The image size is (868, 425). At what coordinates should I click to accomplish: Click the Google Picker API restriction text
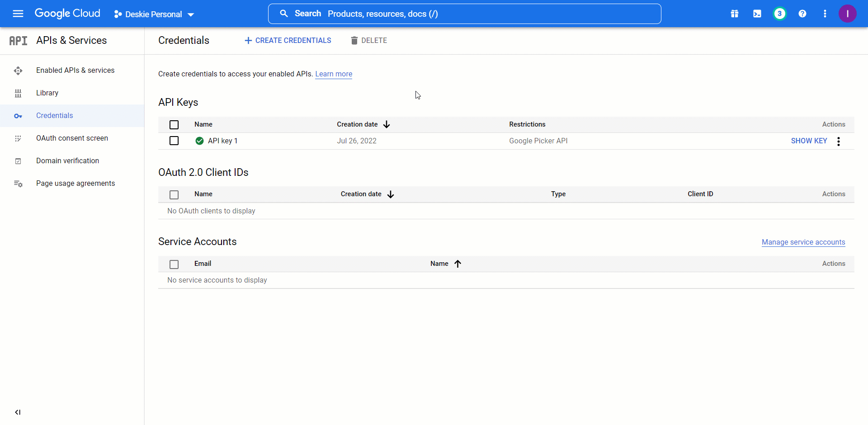click(x=538, y=141)
